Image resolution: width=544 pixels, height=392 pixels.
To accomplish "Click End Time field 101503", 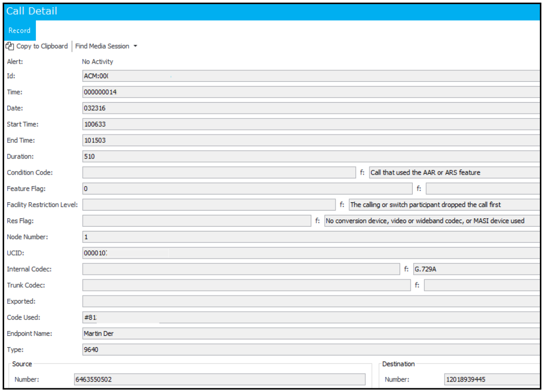I will tap(311, 140).
